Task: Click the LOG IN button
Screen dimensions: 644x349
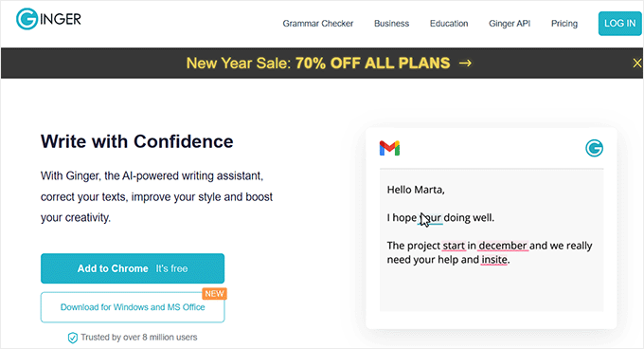Action: 619,24
